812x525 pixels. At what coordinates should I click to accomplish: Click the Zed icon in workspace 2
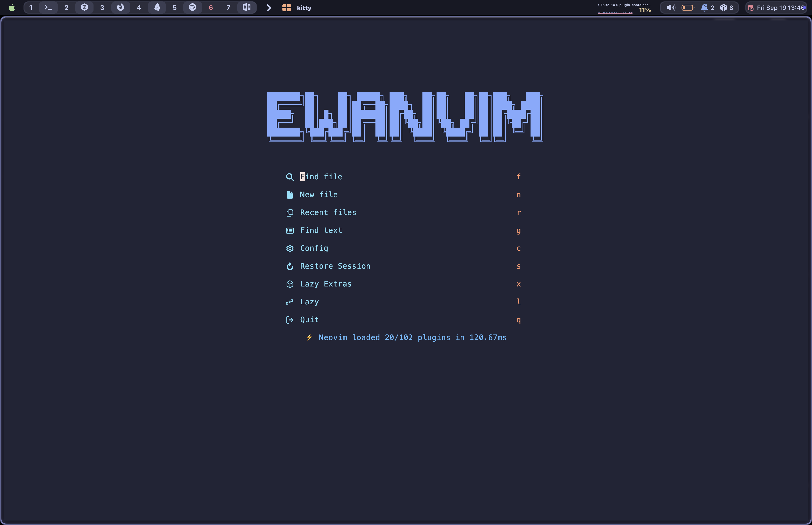tap(84, 8)
